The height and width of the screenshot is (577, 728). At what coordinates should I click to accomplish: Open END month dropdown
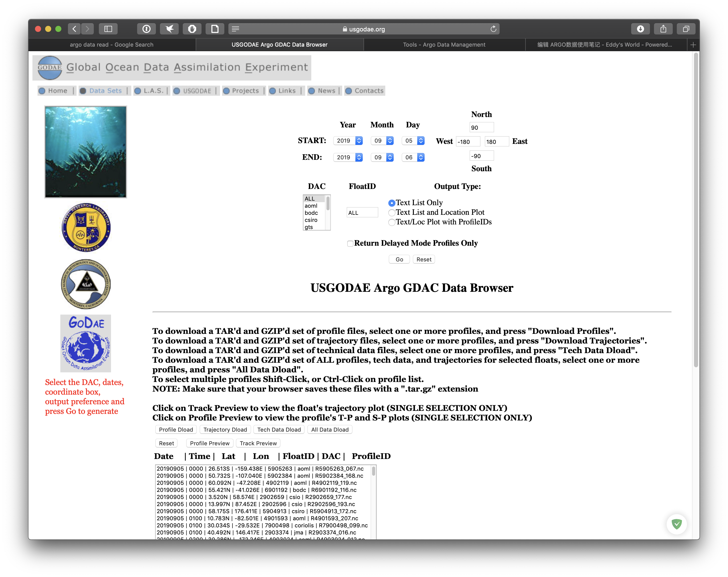tap(382, 157)
